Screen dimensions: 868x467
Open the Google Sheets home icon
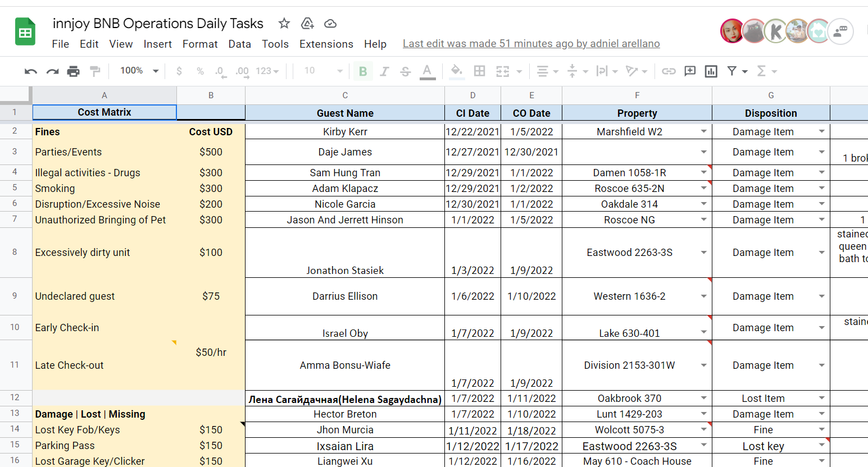coord(25,32)
